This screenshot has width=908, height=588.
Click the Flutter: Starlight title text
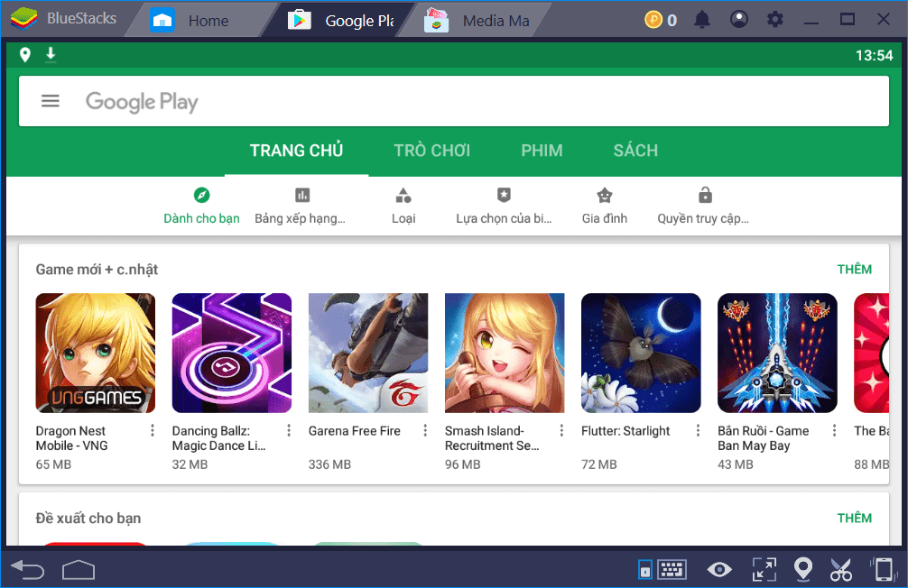point(625,431)
